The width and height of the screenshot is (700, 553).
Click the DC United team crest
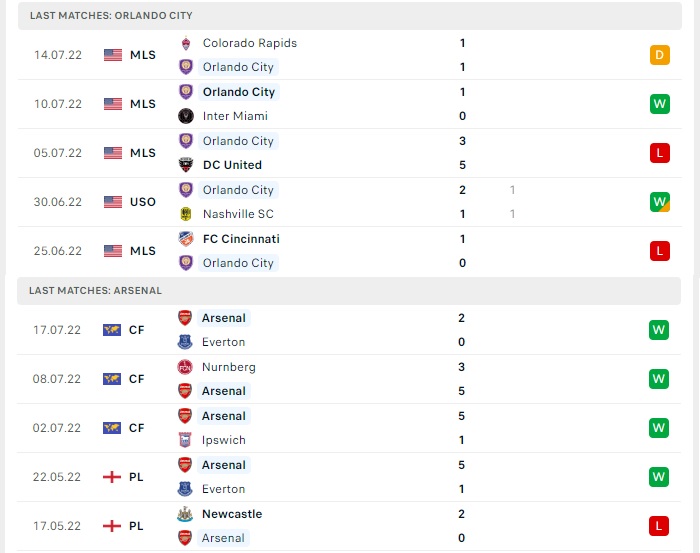pyautogui.click(x=186, y=165)
